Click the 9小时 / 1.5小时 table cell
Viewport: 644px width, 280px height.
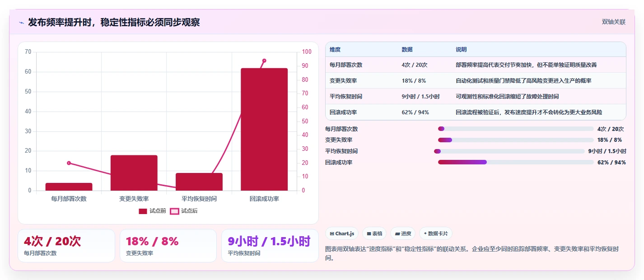(420, 97)
